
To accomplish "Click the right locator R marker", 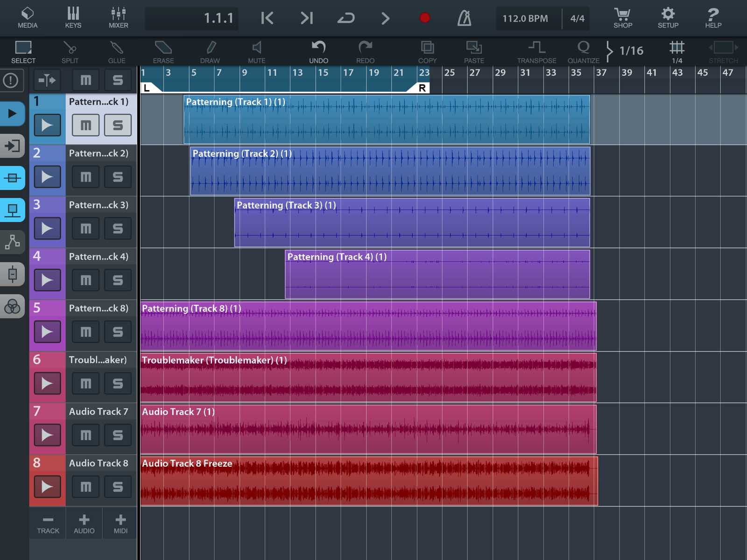I will click(x=421, y=88).
